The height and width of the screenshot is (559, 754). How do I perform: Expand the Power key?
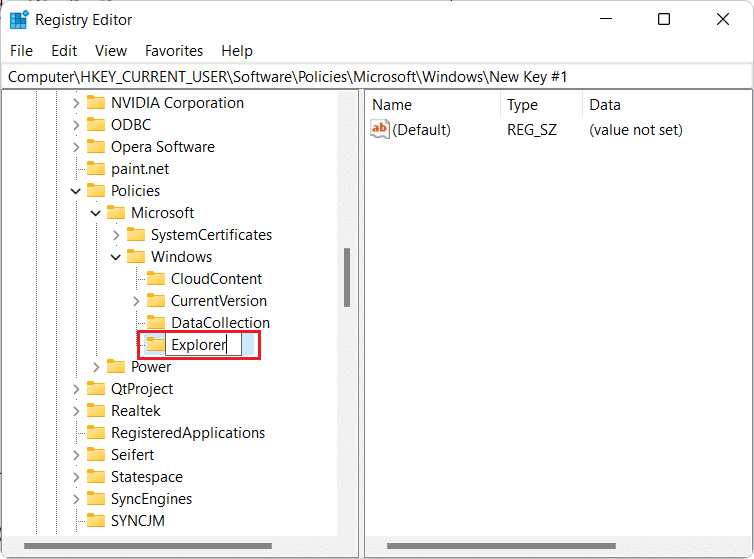[x=96, y=367]
